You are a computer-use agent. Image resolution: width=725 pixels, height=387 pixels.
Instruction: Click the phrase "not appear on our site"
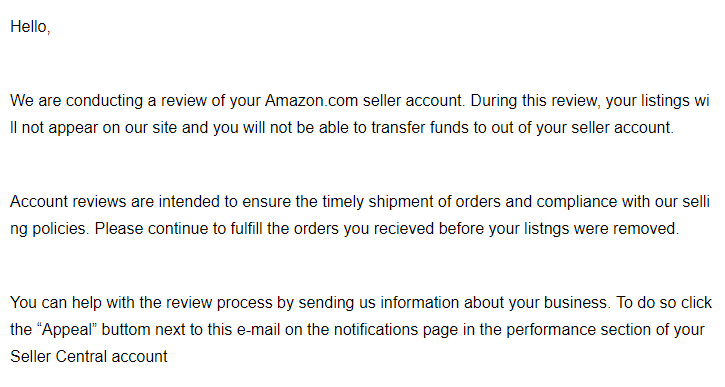(x=99, y=128)
